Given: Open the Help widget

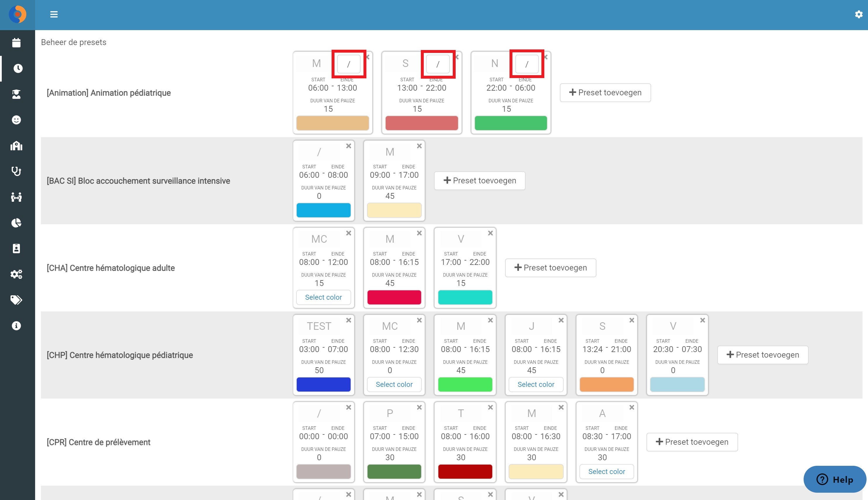Looking at the screenshot, I should point(835,480).
